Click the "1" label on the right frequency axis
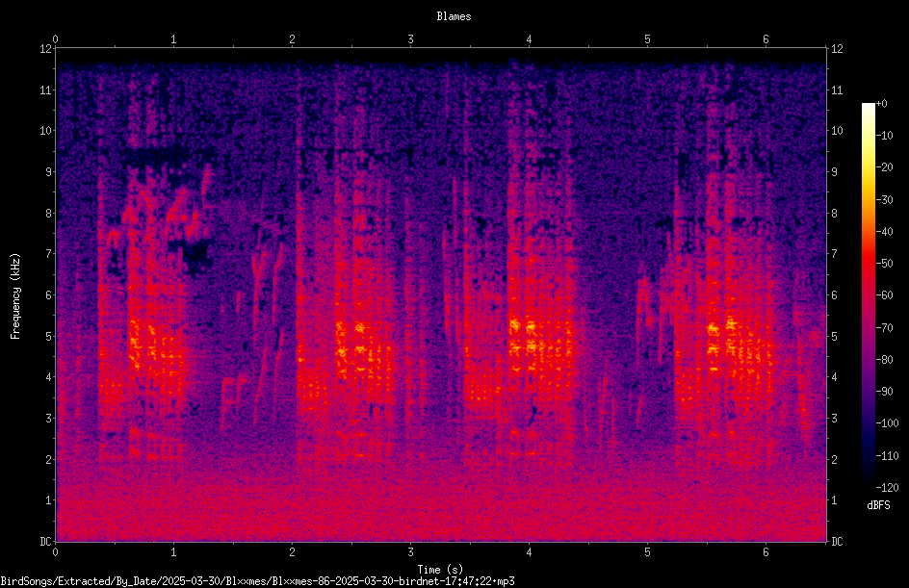 (x=834, y=500)
